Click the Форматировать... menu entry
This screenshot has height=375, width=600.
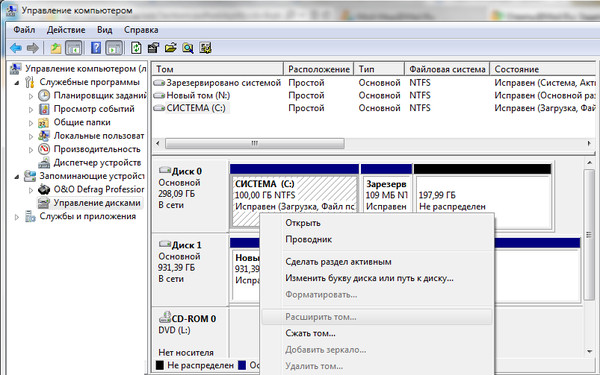pyautogui.click(x=321, y=295)
